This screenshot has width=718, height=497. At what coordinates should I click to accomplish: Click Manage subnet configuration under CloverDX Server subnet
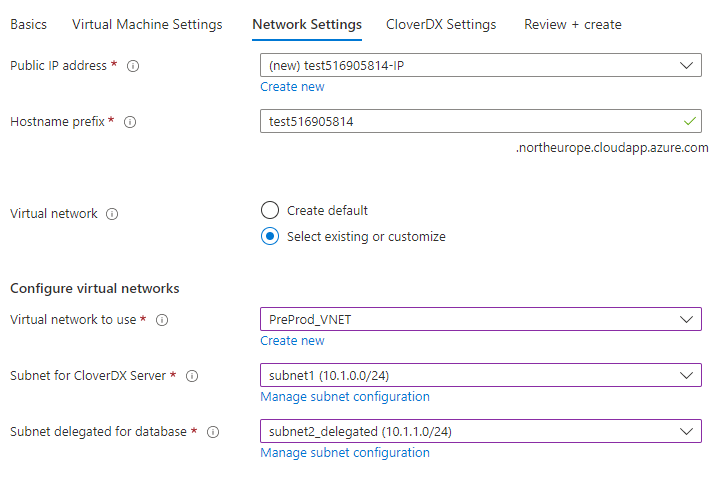pyautogui.click(x=345, y=397)
